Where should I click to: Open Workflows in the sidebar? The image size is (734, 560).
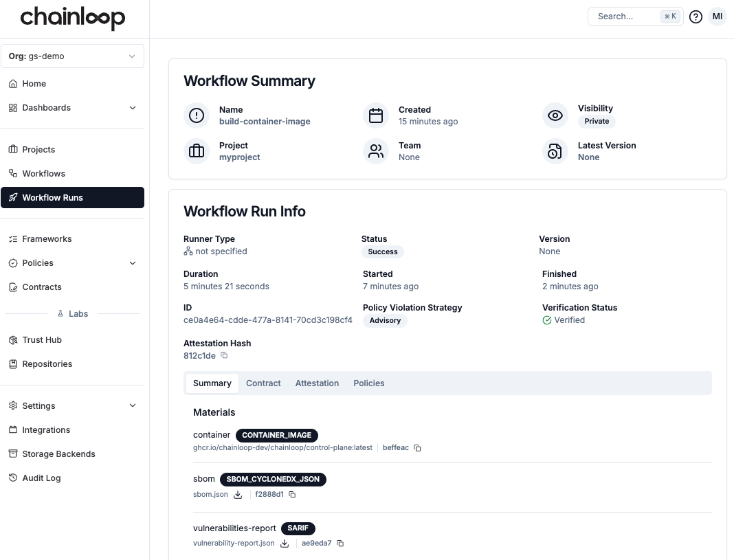pyautogui.click(x=73, y=174)
